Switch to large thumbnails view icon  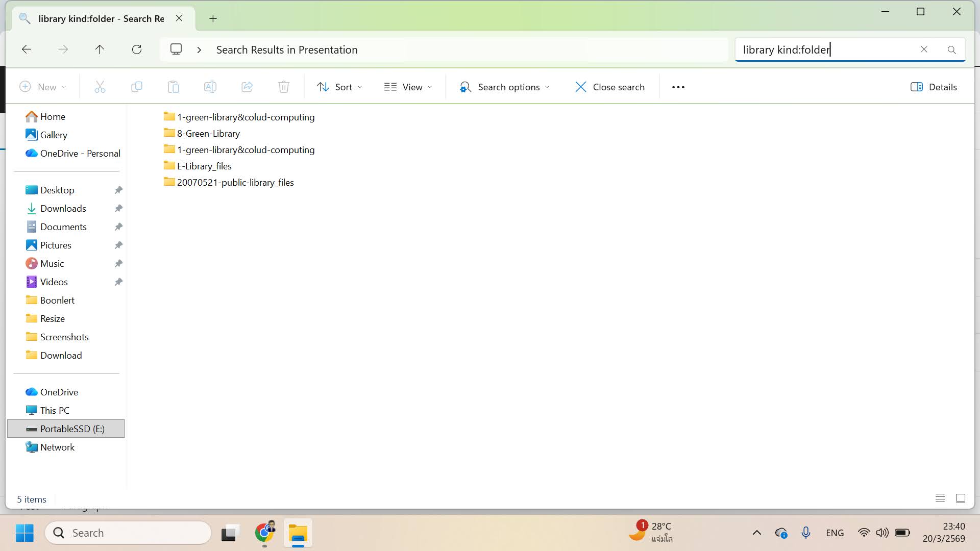(x=961, y=498)
